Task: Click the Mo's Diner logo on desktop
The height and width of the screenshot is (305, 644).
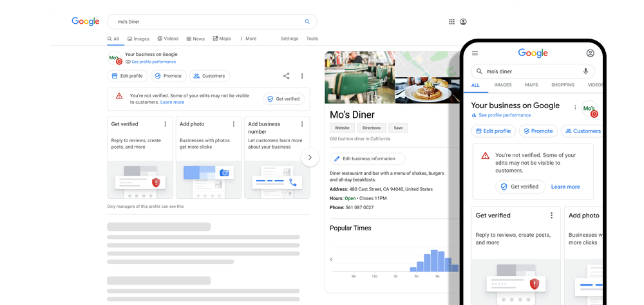Action: point(115,58)
